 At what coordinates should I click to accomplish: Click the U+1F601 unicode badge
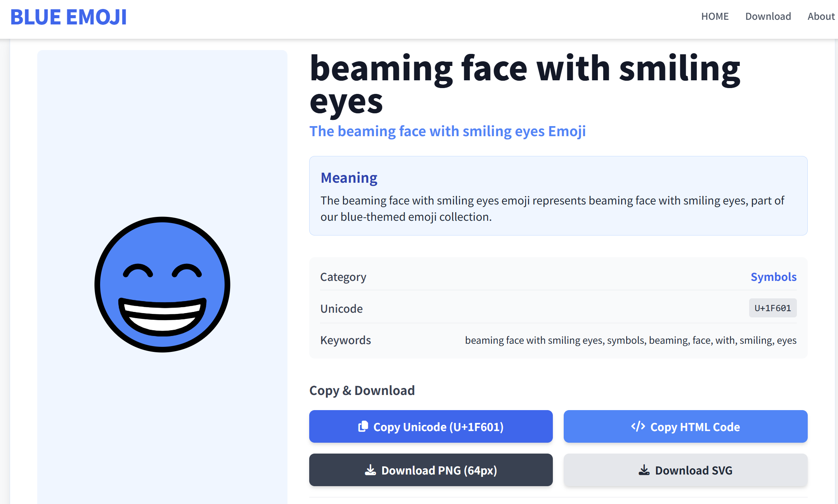772,308
